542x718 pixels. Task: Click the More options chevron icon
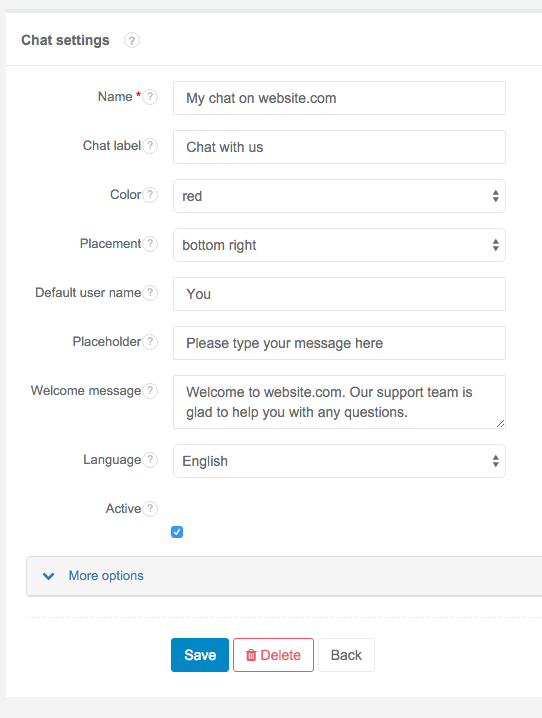(x=49, y=576)
